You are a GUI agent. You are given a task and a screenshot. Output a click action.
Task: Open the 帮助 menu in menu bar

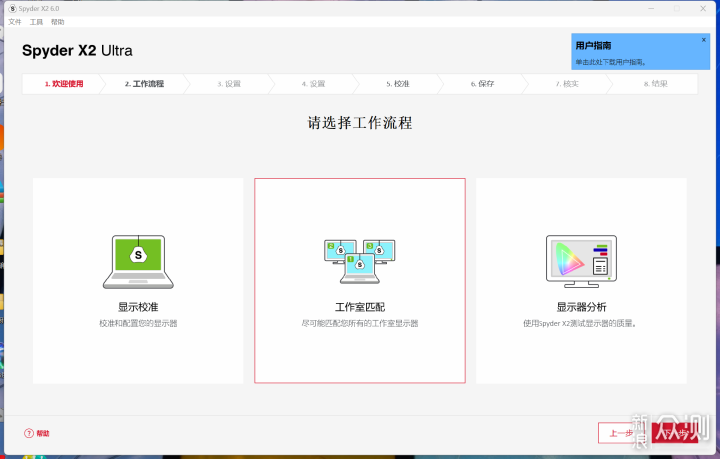click(57, 22)
